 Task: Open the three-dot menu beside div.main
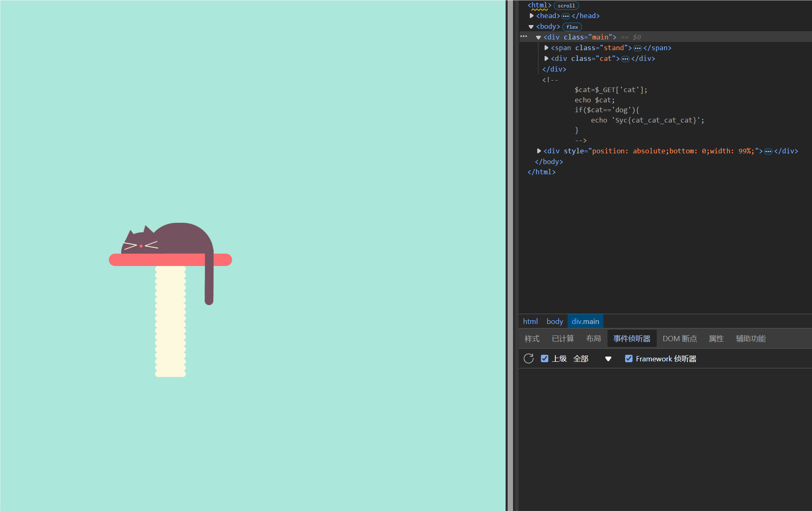(524, 37)
